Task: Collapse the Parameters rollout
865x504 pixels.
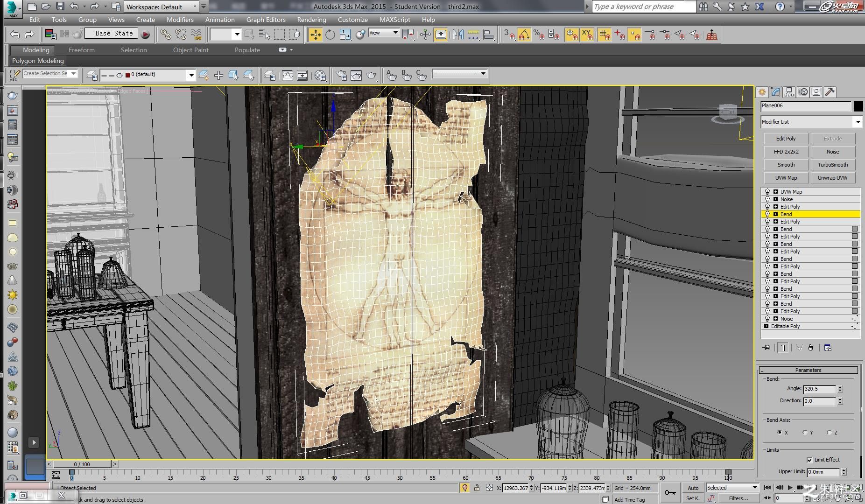Action: coord(809,370)
